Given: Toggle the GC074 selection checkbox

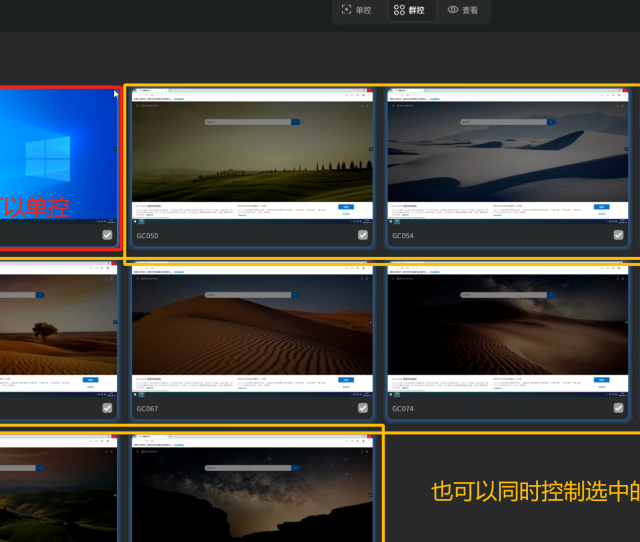Looking at the screenshot, I should 618,408.
